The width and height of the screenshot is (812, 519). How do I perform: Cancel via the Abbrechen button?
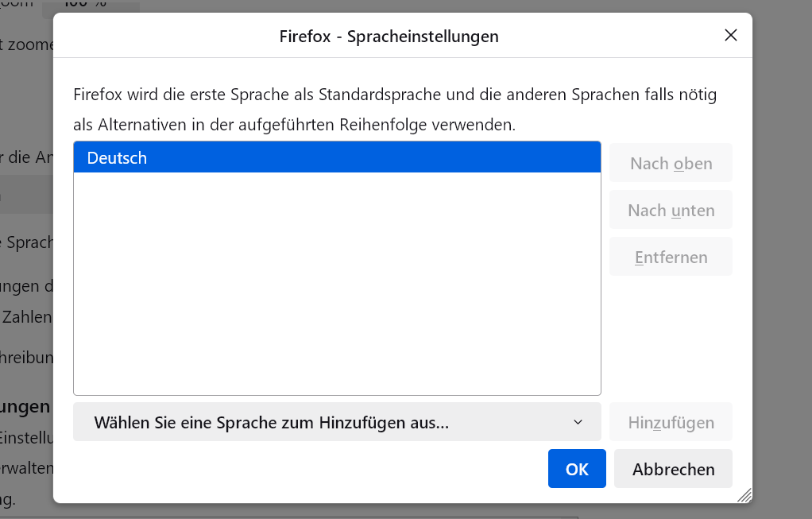(x=673, y=469)
